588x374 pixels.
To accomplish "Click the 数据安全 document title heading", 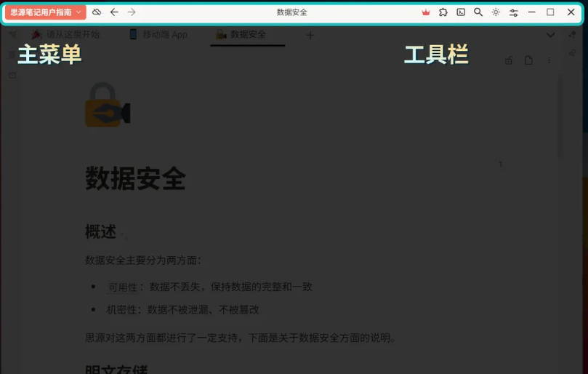I will pyautogui.click(x=135, y=179).
